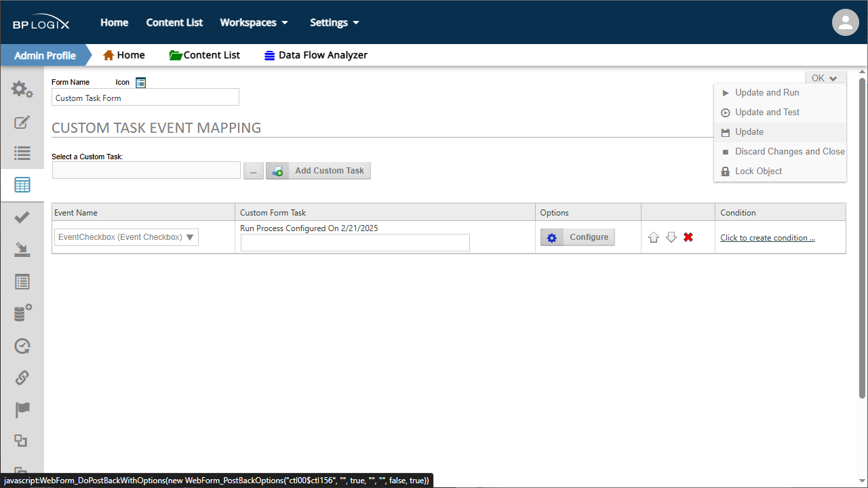Open the EventCheckbox event name dropdown
This screenshot has height=488, width=868.
click(126, 237)
